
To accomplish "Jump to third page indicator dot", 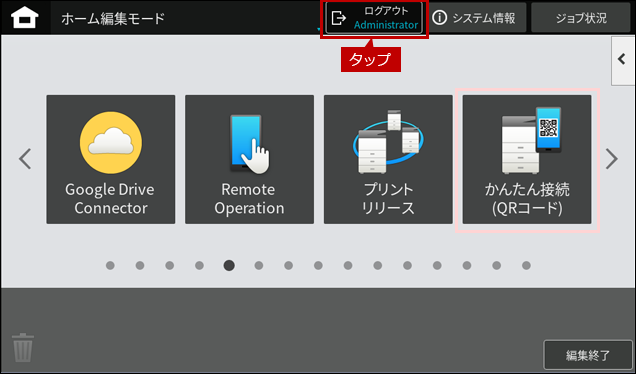I will pyautogui.click(x=170, y=265).
